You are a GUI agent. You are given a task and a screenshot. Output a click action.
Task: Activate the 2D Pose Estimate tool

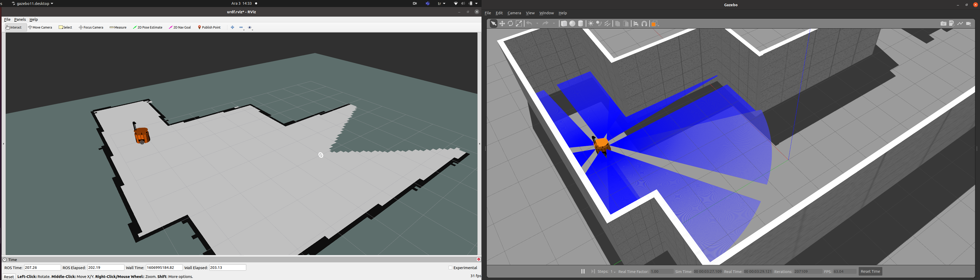(148, 27)
